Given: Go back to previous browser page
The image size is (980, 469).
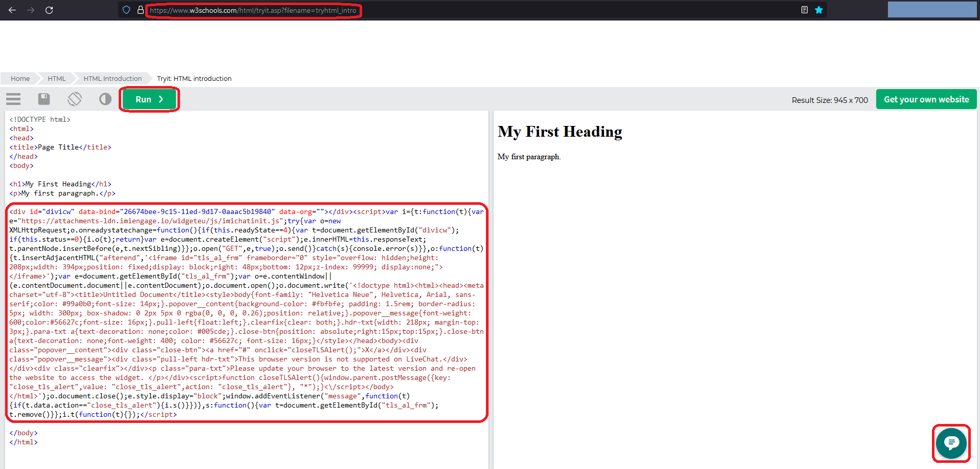Looking at the screenshot, I should (x=12, y=10).
